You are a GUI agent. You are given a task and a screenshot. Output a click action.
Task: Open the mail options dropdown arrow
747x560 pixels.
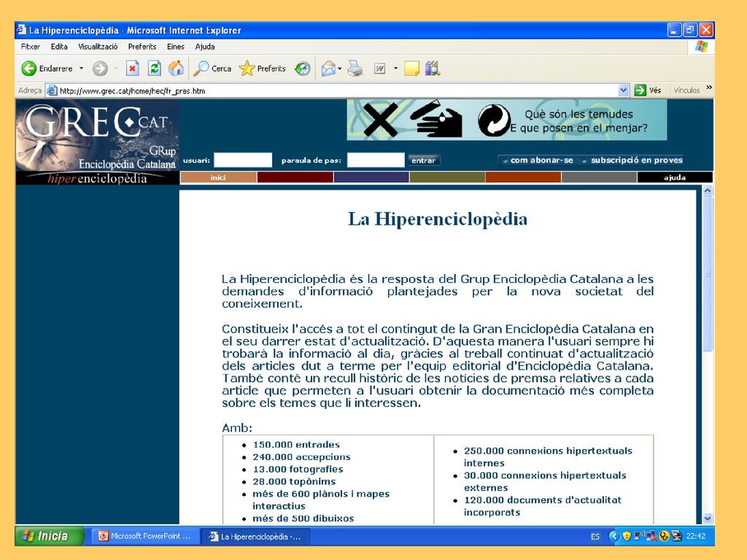click(x=340, y=69)
